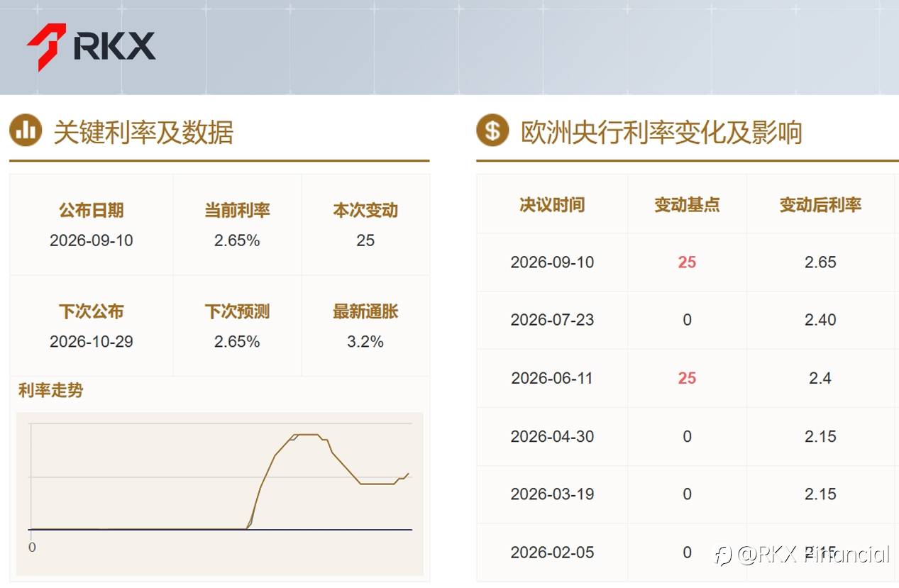Viewport: 899px width, 588px height.
Task: Select the next release date 2026-10-29
Action: coord(92,342)
